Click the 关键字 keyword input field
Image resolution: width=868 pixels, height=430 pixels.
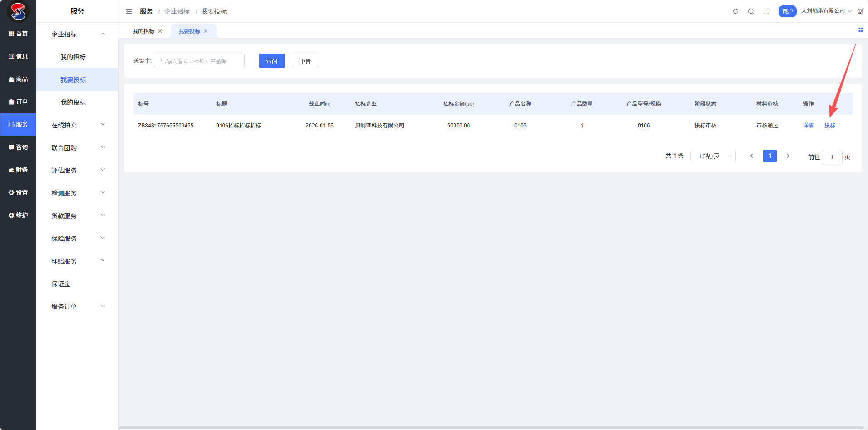pyautogui.click(x=199, y=61)
